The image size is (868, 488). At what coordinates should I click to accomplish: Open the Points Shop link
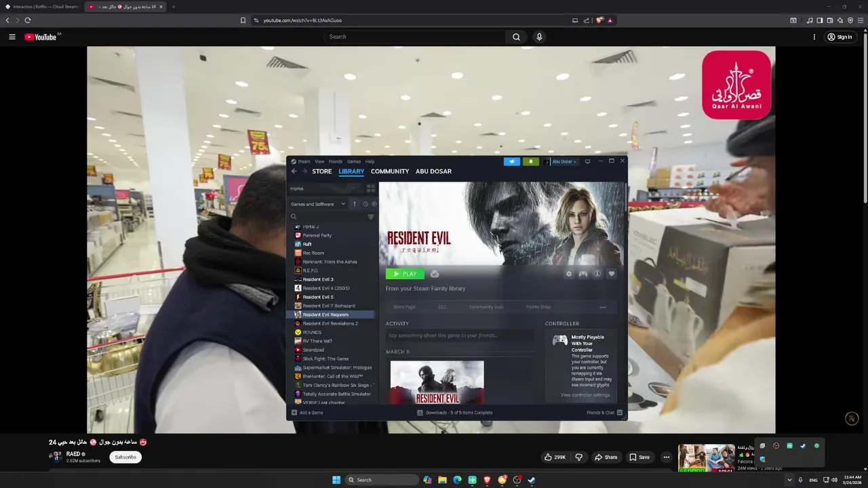point(538,307)
